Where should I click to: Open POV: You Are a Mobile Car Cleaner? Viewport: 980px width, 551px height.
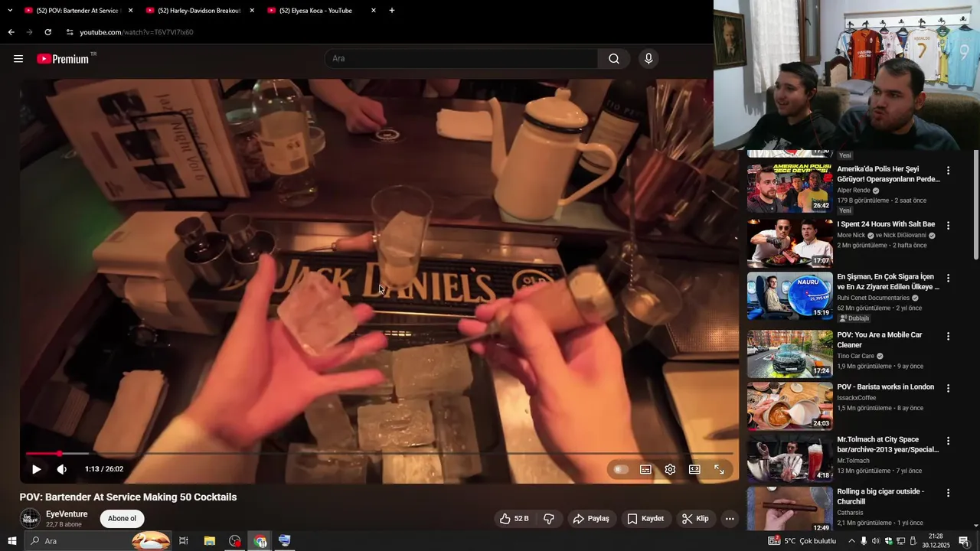[880, 340]
